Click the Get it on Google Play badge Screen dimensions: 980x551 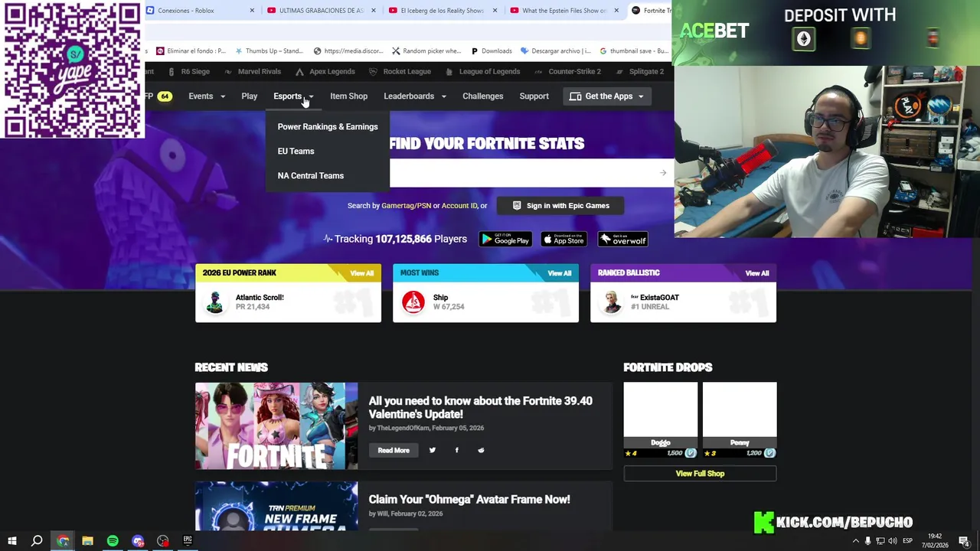point(505,240)
